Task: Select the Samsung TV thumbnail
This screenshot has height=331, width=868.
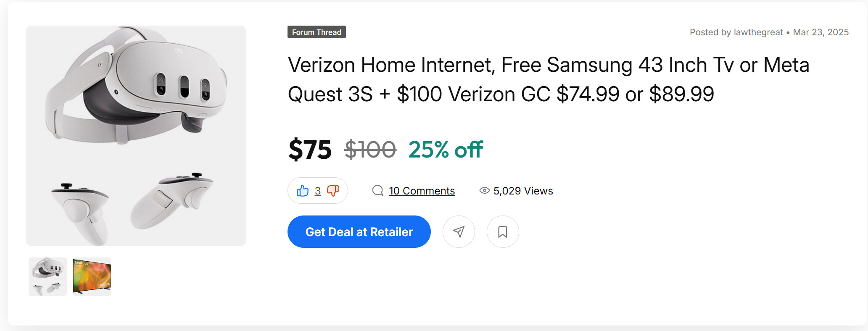Action: coord(92,276)
